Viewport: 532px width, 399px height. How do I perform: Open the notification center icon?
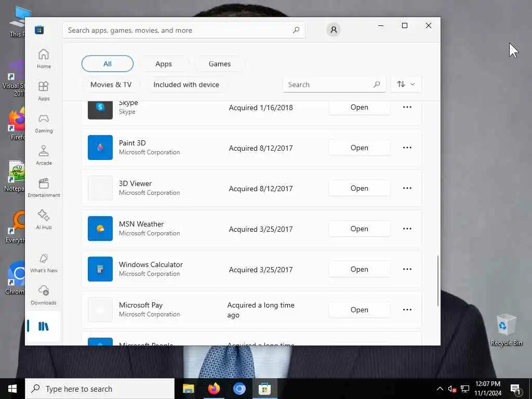click(515, 390)
